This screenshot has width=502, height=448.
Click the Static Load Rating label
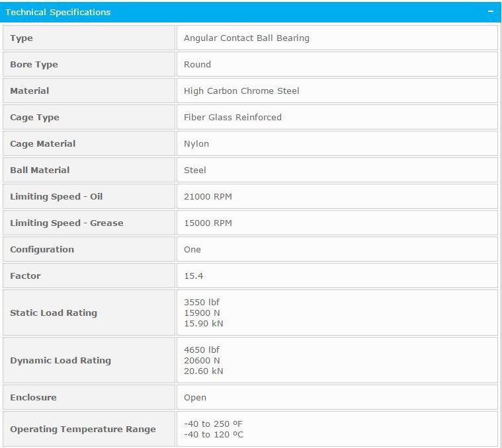pyautogui.click(x=54, y=313)
